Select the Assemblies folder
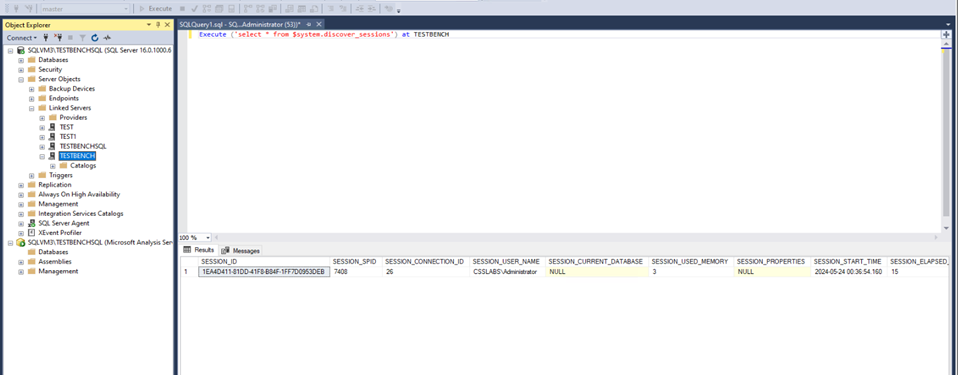This screenshot has width=958, height=375. (55, 261)
